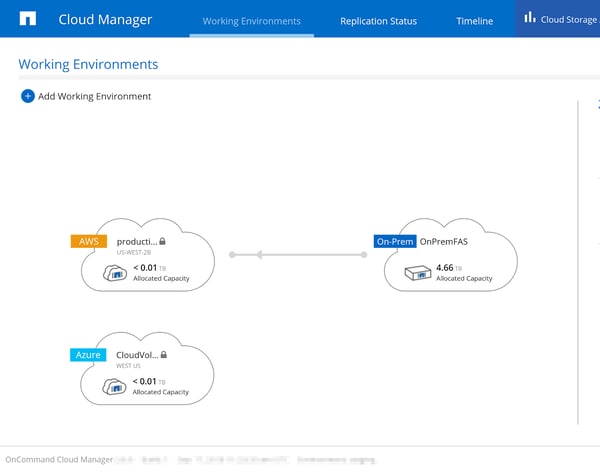600x472 pixels.
Task: Switch to the Working Environments tab
Action: [x=251, y=21]
